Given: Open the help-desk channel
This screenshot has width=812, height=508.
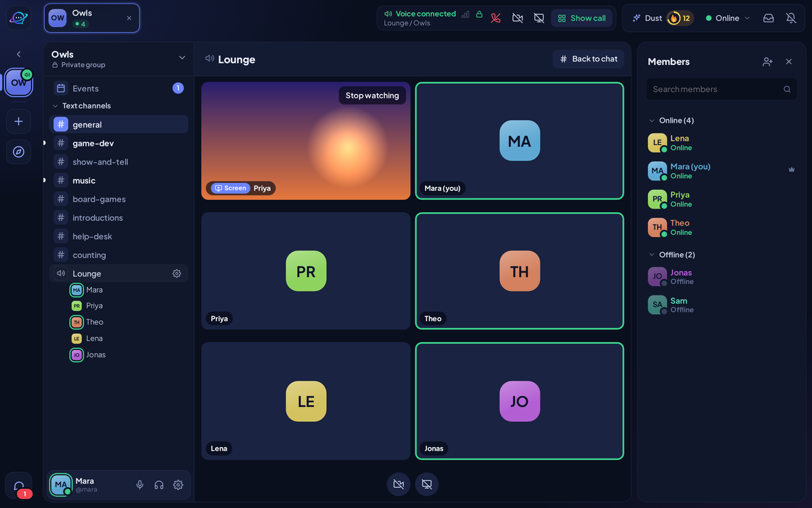Looking at the screenshot, I should [118, 236].
